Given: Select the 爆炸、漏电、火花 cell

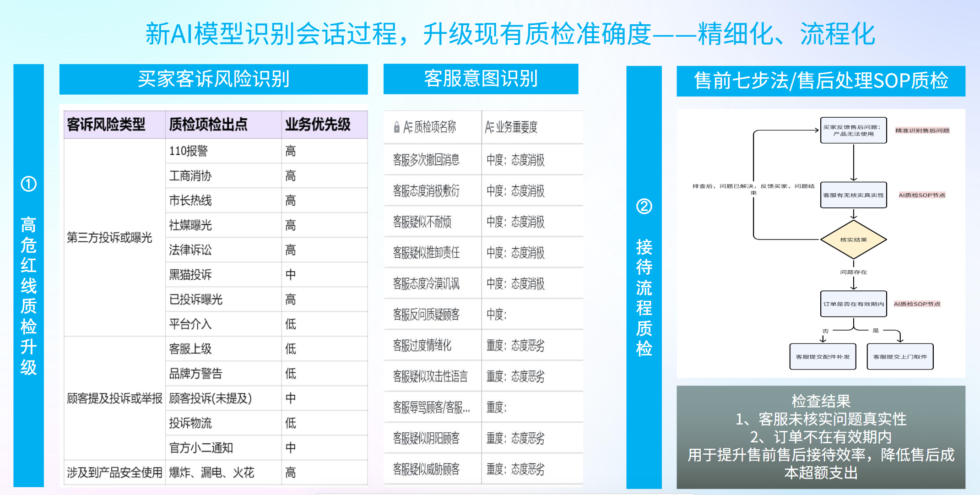Looking at the screenshot, I should click(223, 472).
